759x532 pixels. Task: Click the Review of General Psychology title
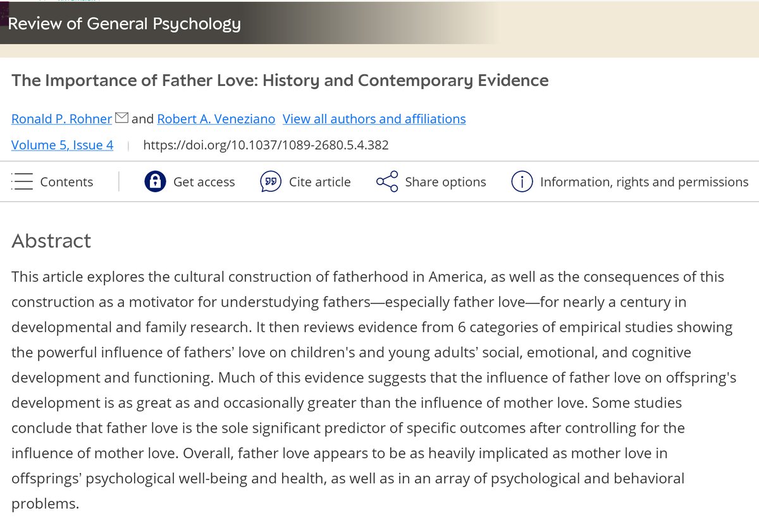click(125, 24)
